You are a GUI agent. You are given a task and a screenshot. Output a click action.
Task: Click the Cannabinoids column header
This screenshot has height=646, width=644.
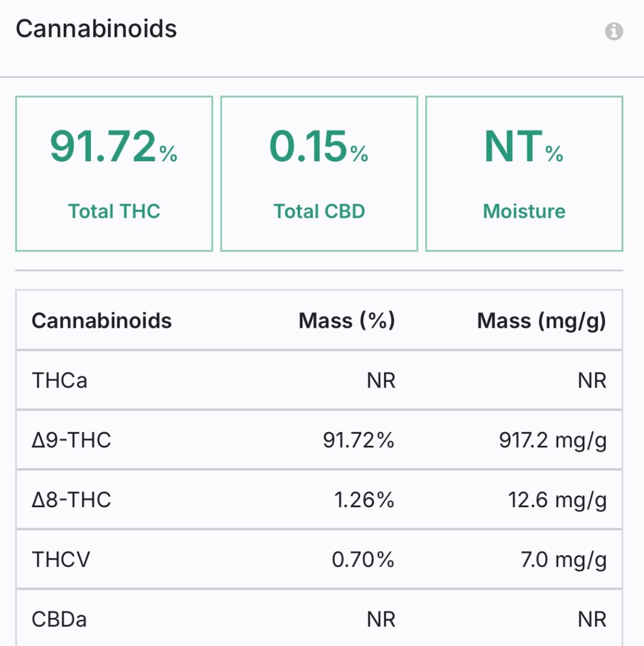[x=102, y=320]
